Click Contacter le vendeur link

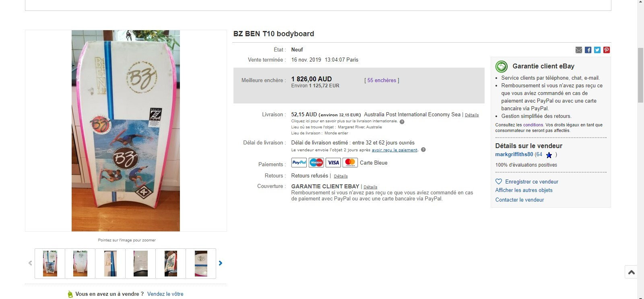[519, 200]
